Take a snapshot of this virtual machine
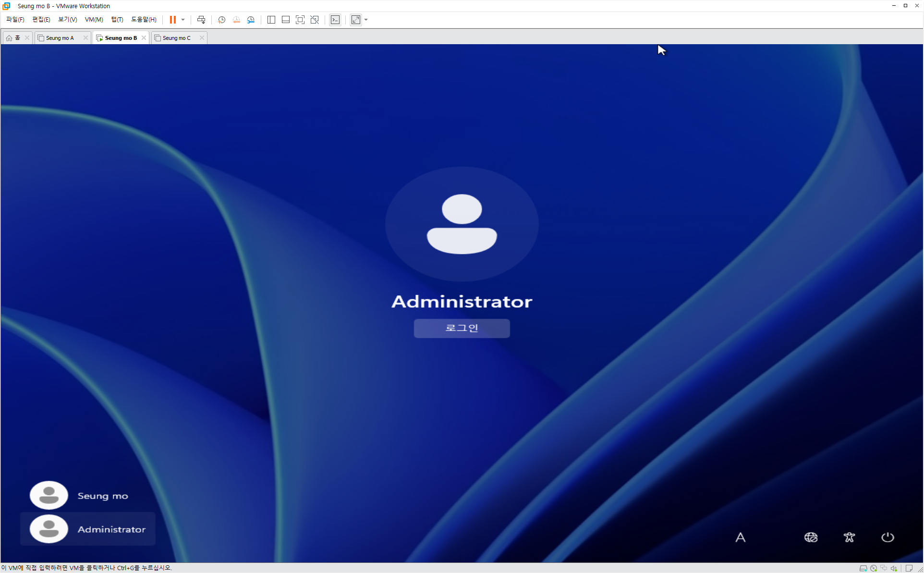The width and height of the screenshot is (924, 573). [x=222, y=20]
